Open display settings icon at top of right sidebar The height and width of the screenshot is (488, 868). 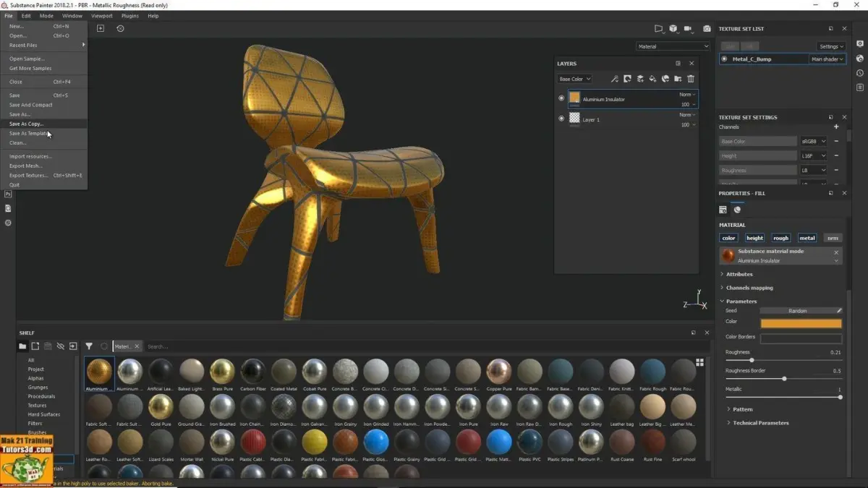point(860,43)
